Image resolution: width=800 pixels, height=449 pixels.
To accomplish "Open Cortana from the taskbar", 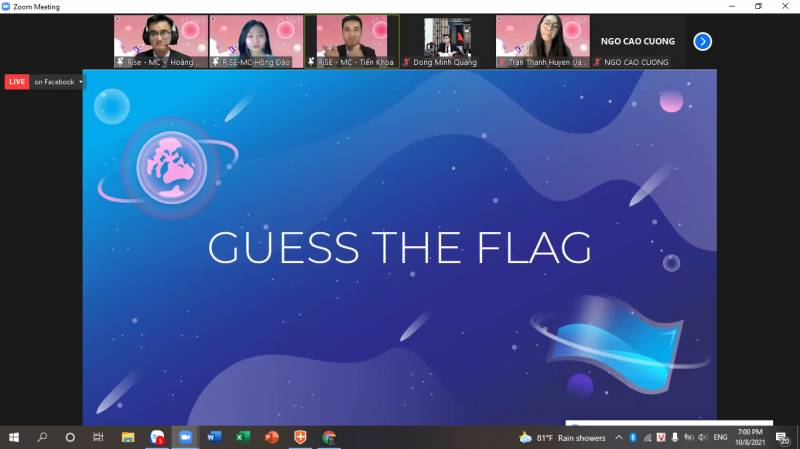I will click(70, 437).
